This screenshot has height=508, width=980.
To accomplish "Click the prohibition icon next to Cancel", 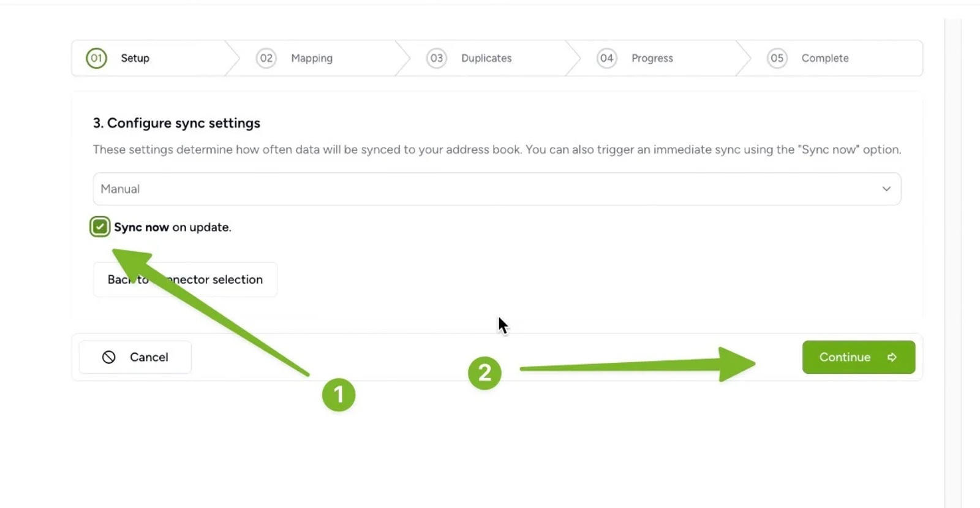I will (109, 357).
